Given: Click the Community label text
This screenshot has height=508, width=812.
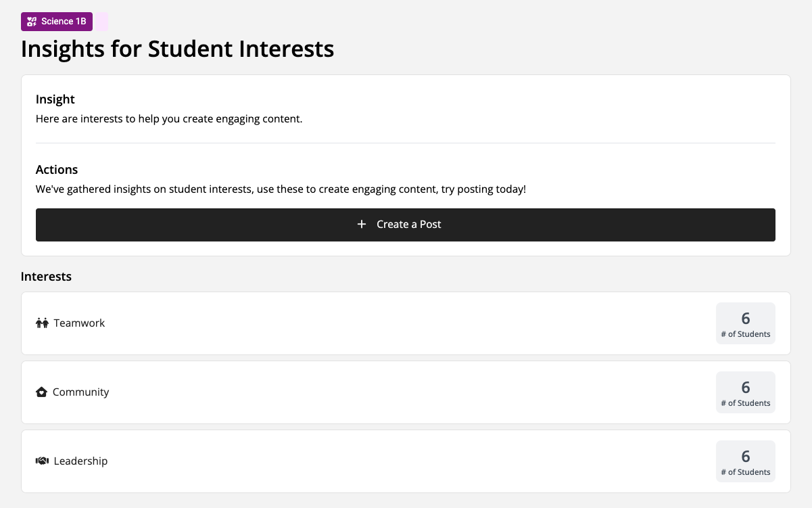Looking at the screenshot, I should click(81, 392).
